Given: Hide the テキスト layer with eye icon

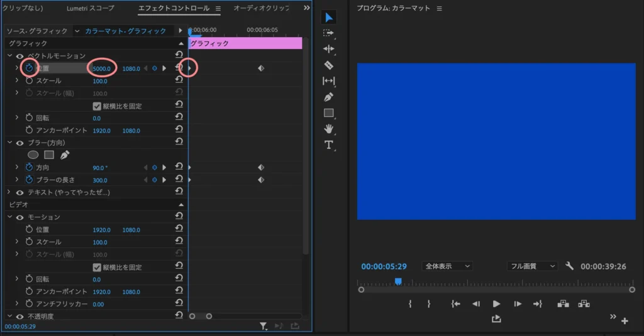Looking at the screenshot, I should pyautogui.click(x=19, y=192).
